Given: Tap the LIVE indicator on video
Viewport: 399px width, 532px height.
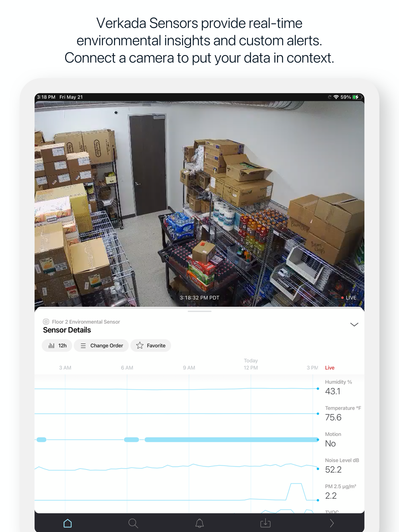Looking at the screenshot, I should [x=349, y=298].
